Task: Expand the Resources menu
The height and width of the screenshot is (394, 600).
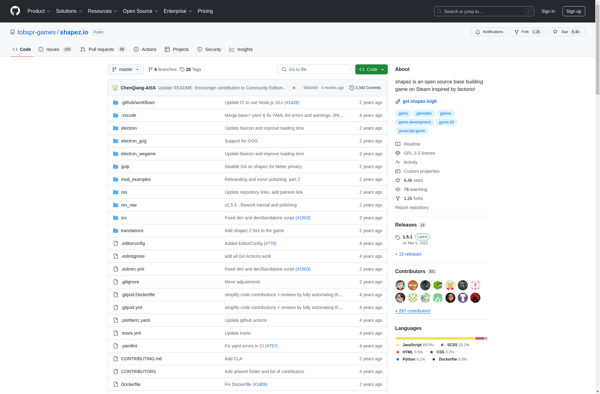Action: 102,11
